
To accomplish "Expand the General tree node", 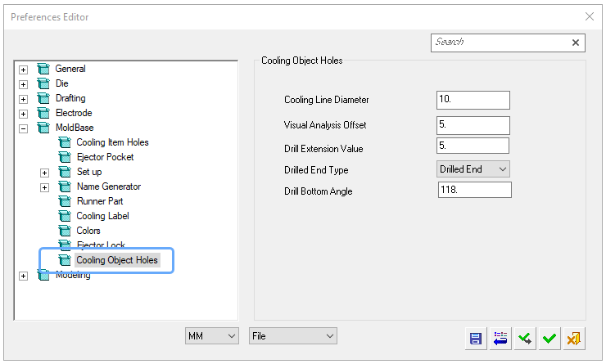I will (x=23, y=70).
